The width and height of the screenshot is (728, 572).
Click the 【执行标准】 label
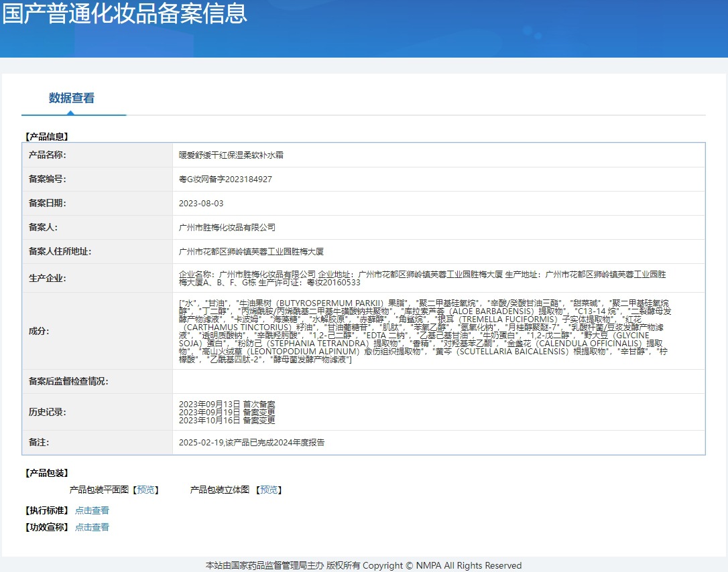pyautogui.click(x=46, y=510)
